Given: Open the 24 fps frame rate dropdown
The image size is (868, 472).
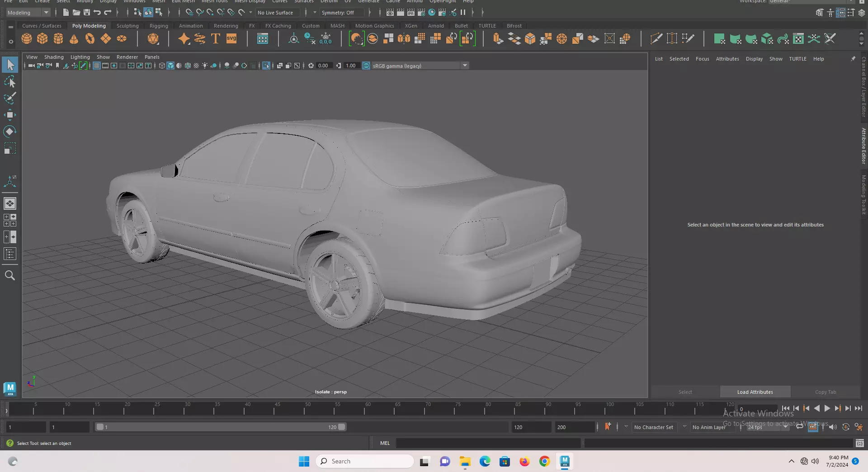Looking at the screenshot, I should 767,427.
